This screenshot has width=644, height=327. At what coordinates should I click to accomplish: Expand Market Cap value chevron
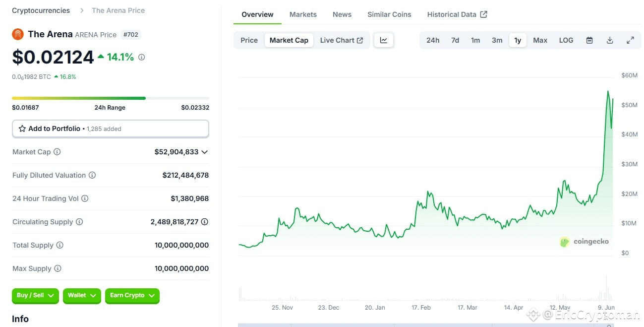[x=205, y=152]
